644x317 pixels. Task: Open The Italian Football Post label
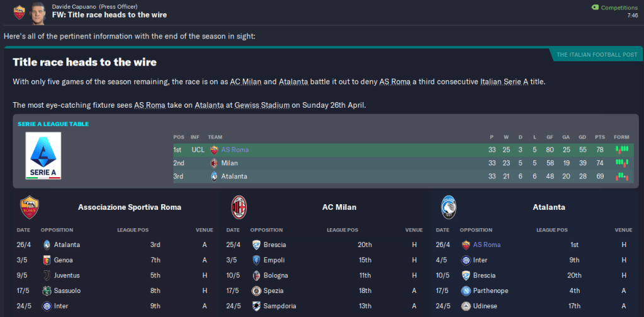596,55
